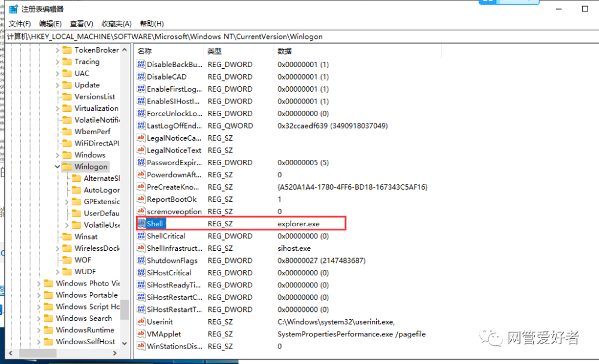Select the WindowsSelfHost key

[x=85, y=341]
